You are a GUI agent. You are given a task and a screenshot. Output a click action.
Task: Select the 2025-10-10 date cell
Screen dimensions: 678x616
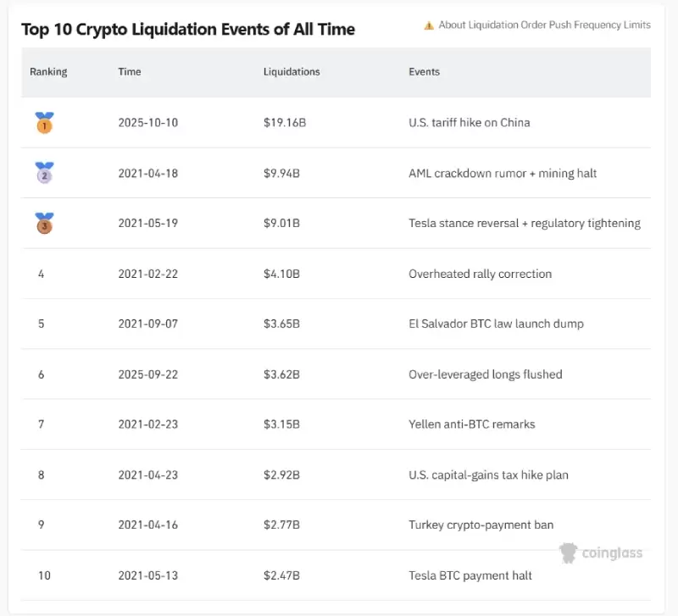(148, 123)
